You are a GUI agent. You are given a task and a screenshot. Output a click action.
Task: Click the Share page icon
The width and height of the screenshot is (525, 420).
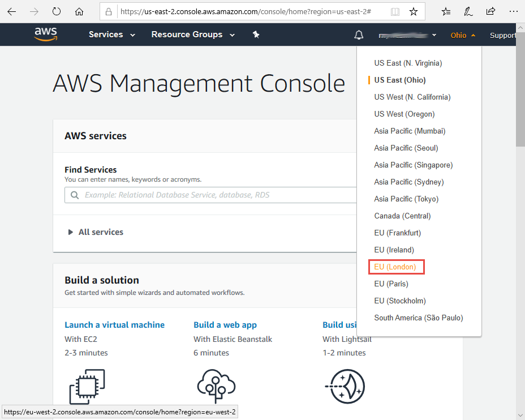click(490, 12)
